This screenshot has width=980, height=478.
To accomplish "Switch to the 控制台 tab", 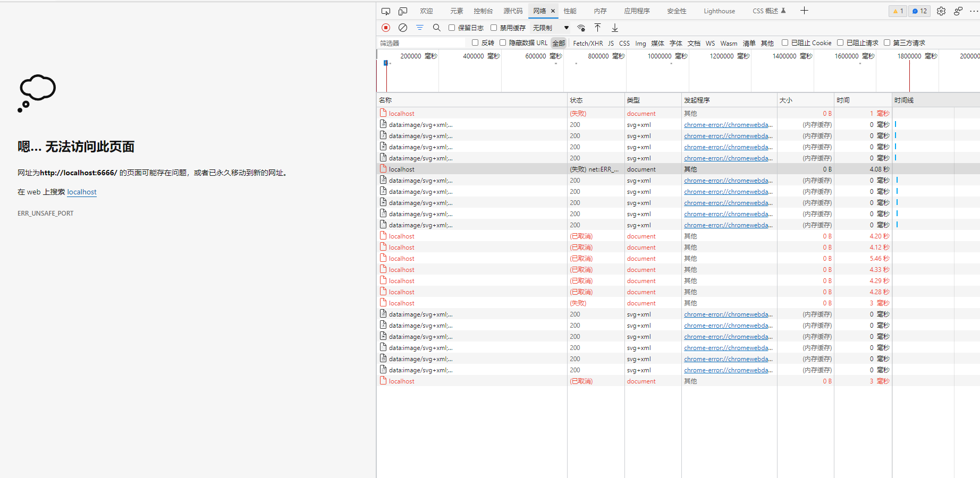I will click(x=483, y=11).
